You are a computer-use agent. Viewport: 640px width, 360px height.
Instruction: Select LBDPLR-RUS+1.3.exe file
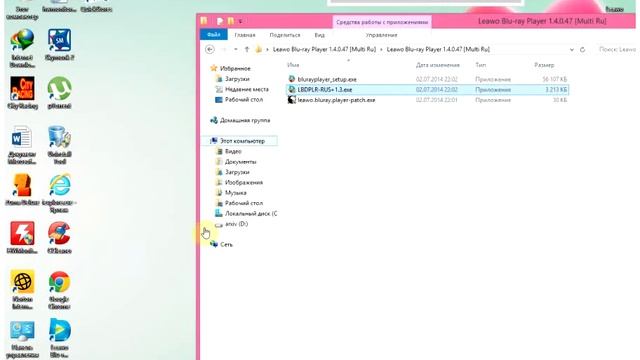point(427,89)
